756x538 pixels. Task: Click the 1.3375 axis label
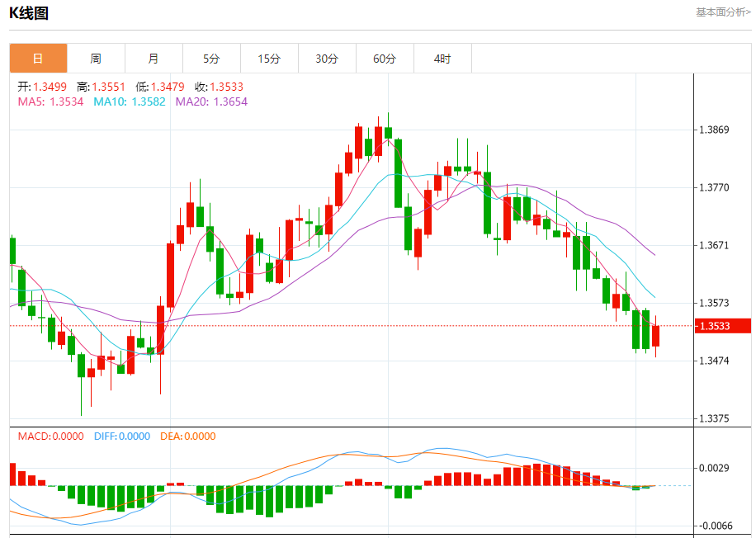pos(715,418)
